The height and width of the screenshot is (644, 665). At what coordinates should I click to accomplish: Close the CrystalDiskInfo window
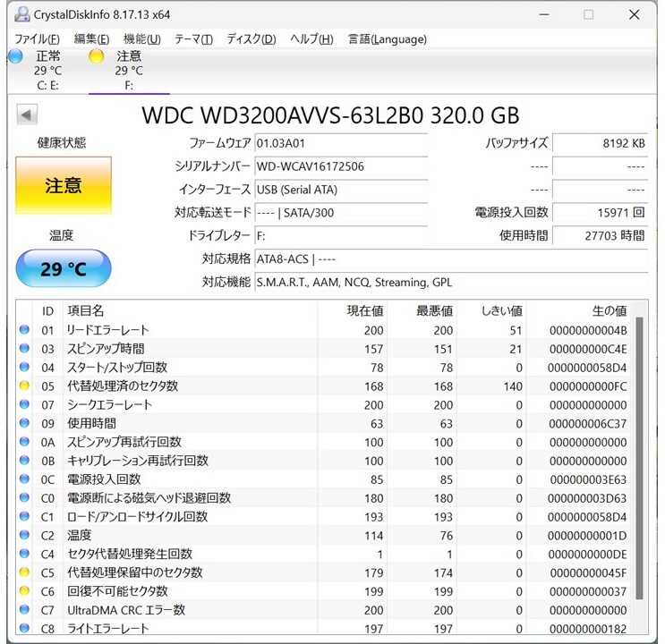pyautogui.click(x=634, y=14)
